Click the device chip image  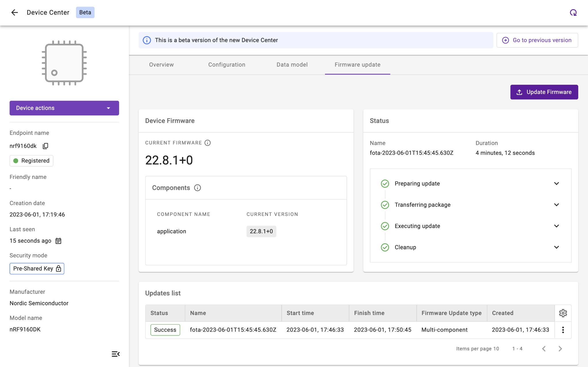(64, 63)
